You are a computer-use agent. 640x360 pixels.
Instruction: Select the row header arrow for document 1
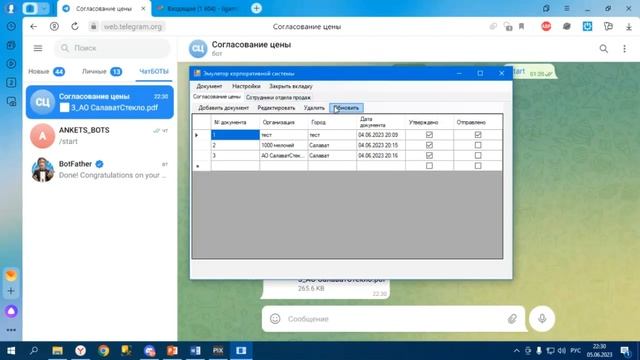coord(201,135)
